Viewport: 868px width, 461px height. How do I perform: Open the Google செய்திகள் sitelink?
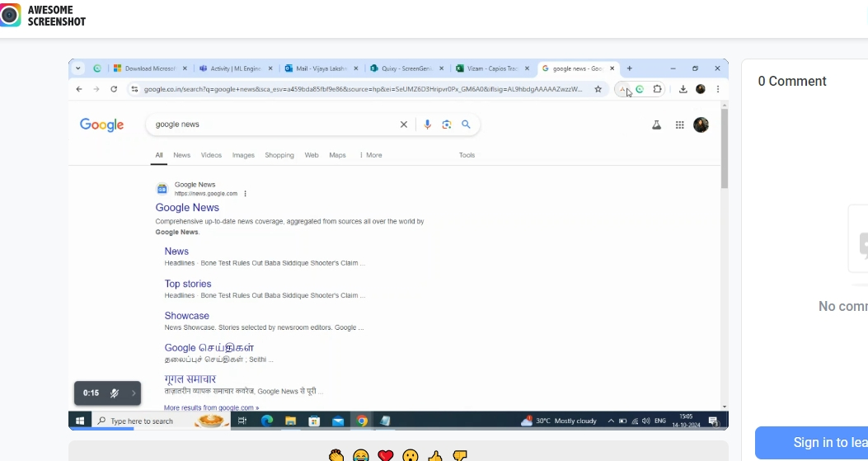209,347
